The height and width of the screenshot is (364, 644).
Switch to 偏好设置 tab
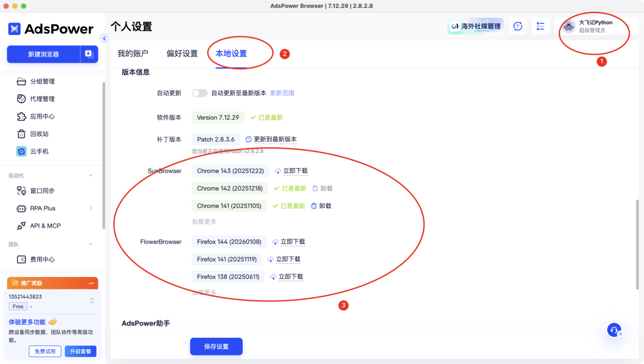pos(182,54)
